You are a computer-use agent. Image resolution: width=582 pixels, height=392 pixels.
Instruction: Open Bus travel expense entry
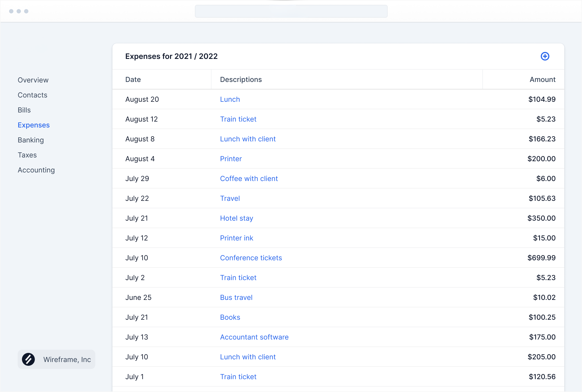236,297
